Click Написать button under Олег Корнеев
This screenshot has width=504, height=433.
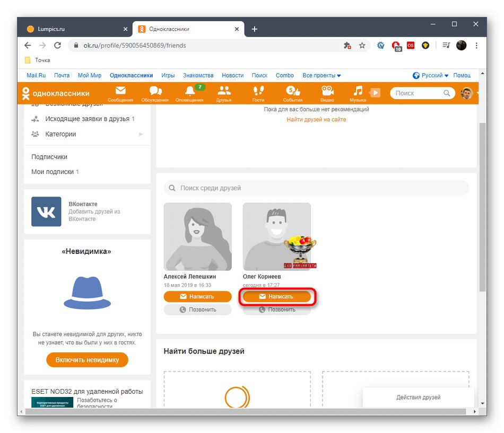pos(277,296)
